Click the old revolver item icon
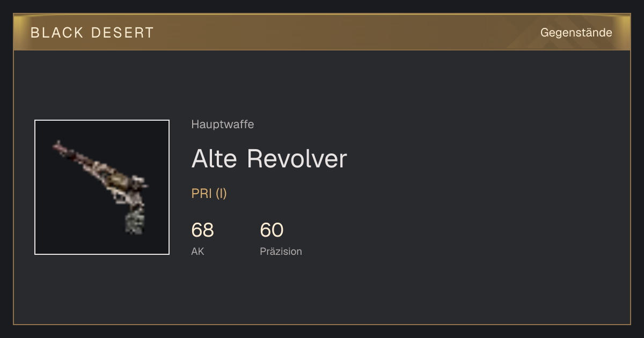 tap(101, 187)
